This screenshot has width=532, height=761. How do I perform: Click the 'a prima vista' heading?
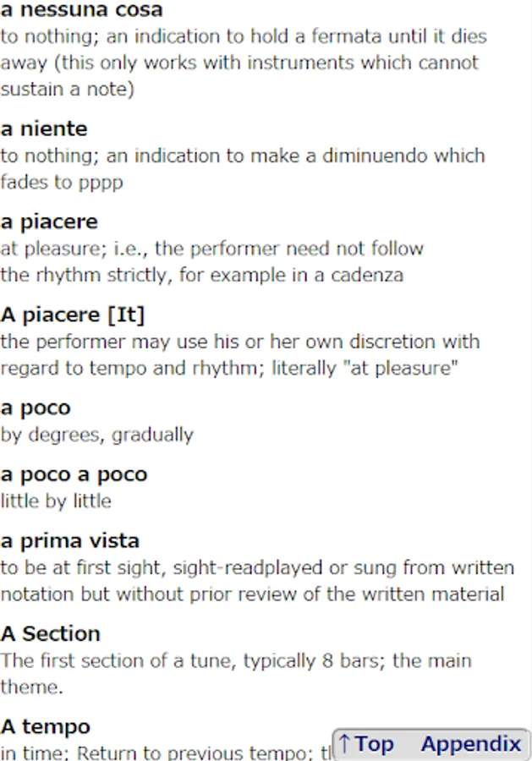point(70,540)
